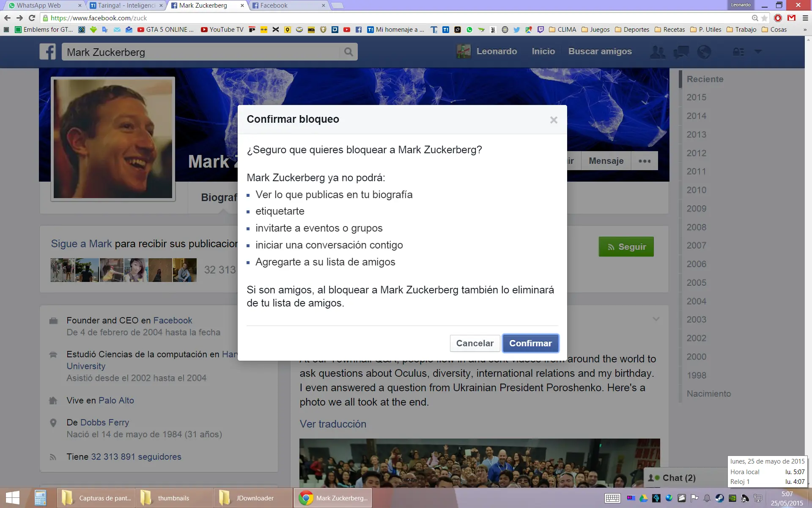812x508 pixels.
Task: Expand the post options chevron
Action: tap(656, 319)
